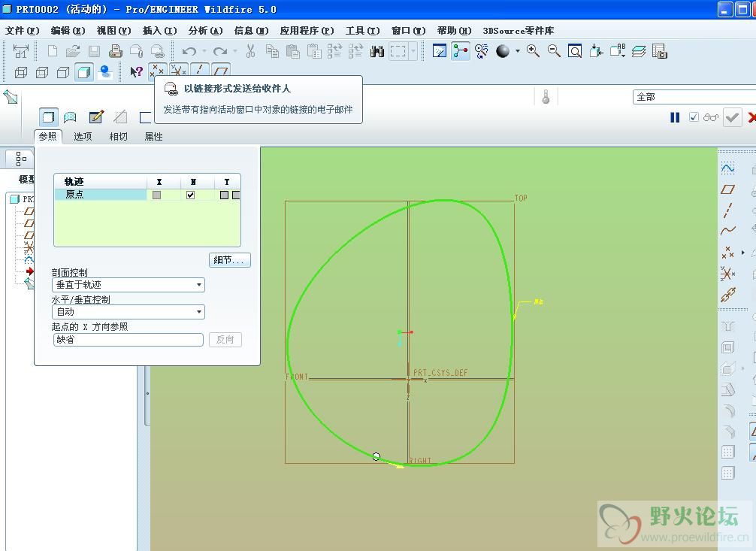Screen dimensions: 756x551
Task: Open the 剖面控制 dropdown showing 垂直于轨迹
Action: 129,285
